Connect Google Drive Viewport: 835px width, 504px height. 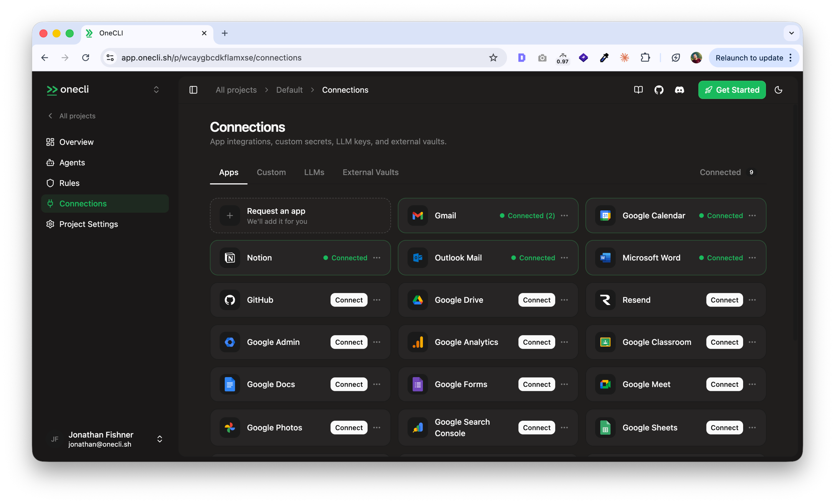(536, 300)
